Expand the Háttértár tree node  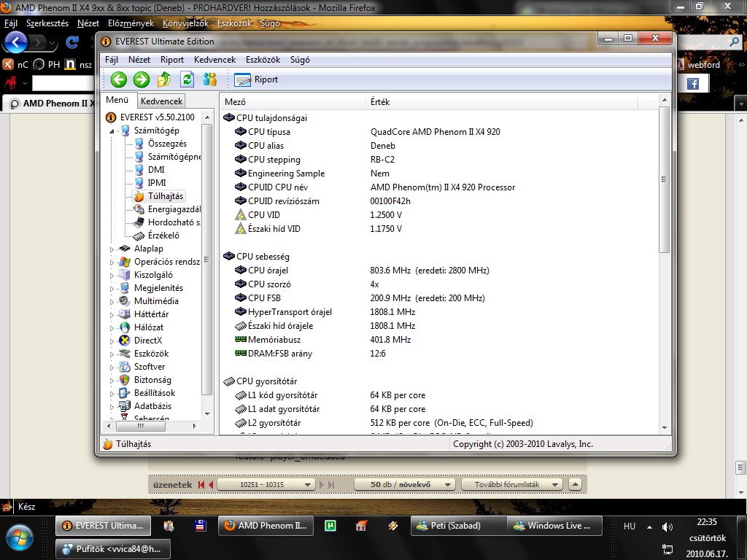[x=112, y=315]
